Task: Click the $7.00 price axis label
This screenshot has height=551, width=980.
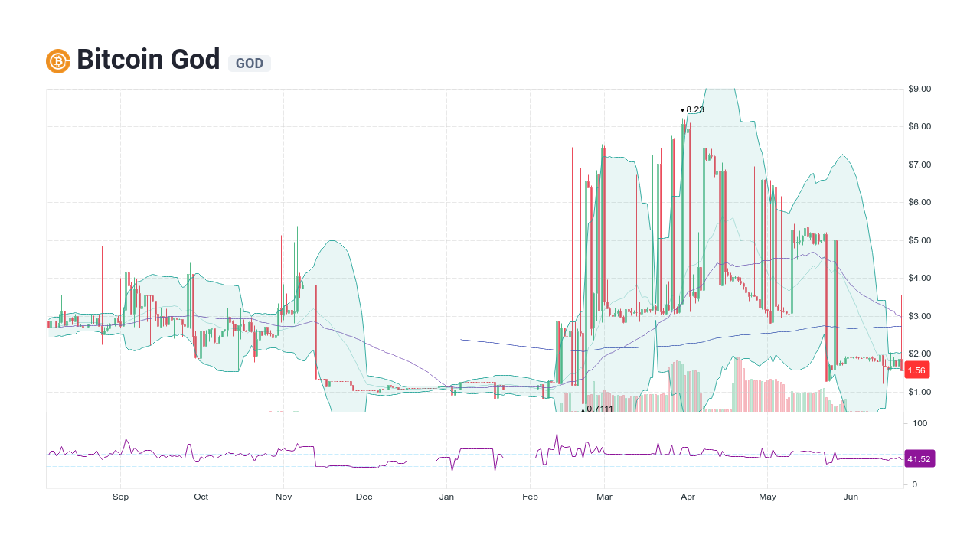Action: pos(920,165)
